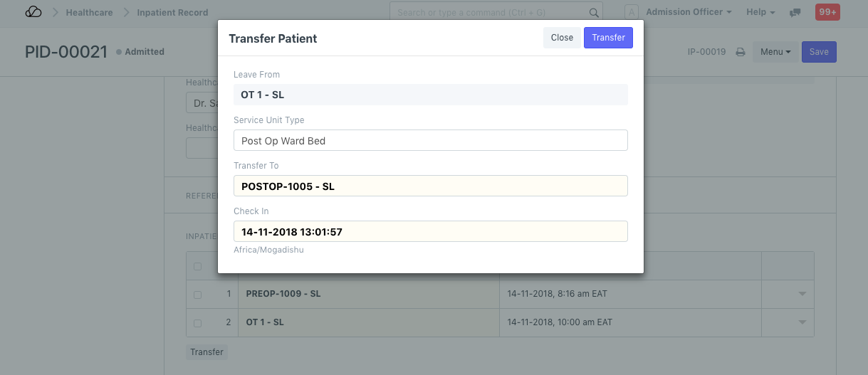Click the user avatar 'A' icon

coord(632,12)
